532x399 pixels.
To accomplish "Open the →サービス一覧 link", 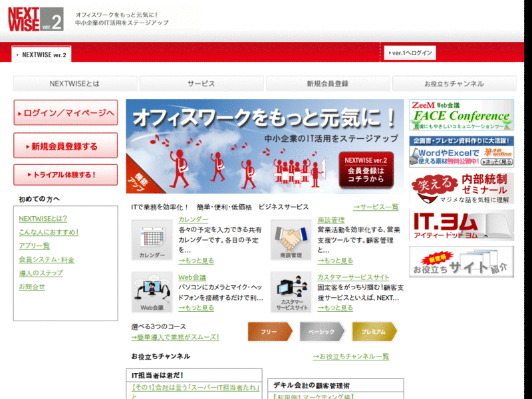I will tap(376, 207).
